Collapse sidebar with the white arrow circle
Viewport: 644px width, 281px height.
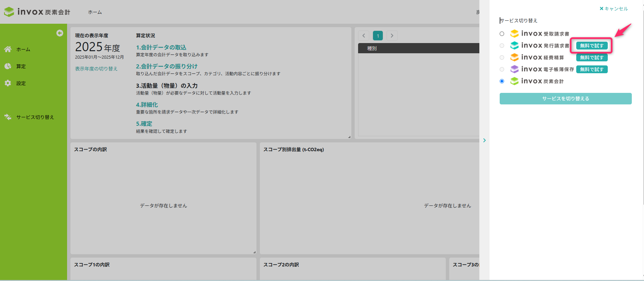(x=60, y=33)
